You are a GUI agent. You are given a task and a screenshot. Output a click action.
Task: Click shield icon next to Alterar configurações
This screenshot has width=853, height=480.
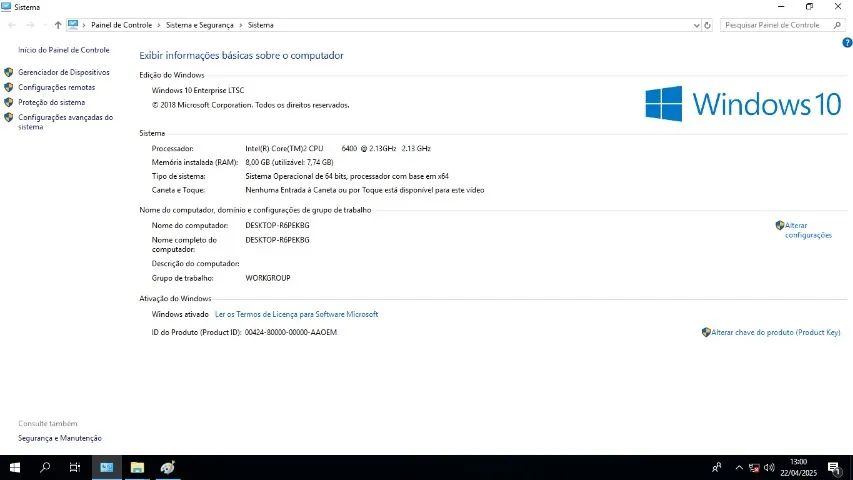click(x=780, y=225)
